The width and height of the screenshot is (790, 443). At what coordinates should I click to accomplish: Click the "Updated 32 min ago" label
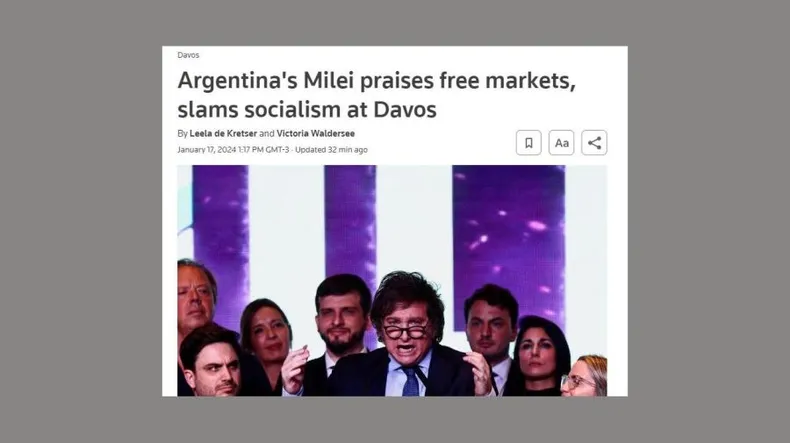click(x=332, y=150)
